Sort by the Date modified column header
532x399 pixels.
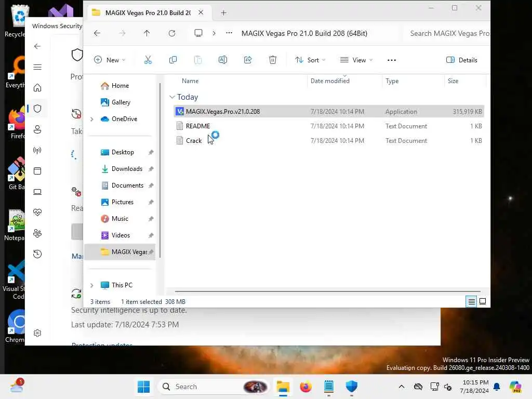tap(330, 81)
